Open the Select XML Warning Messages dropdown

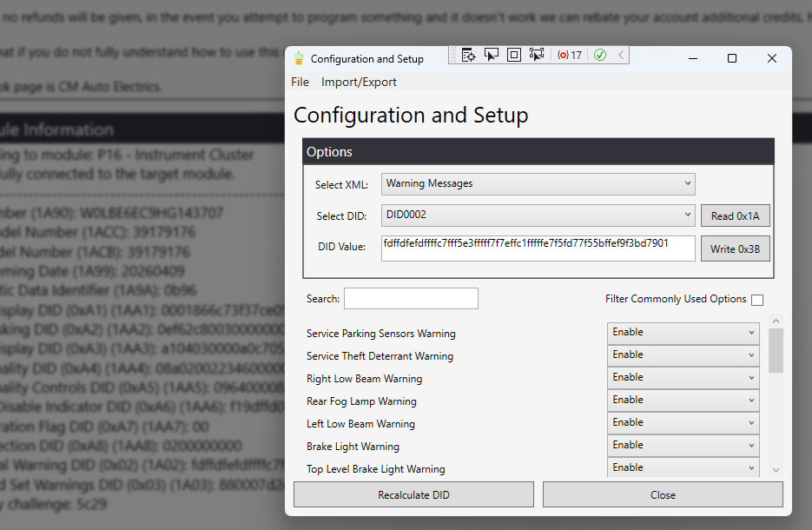(538, 184)
